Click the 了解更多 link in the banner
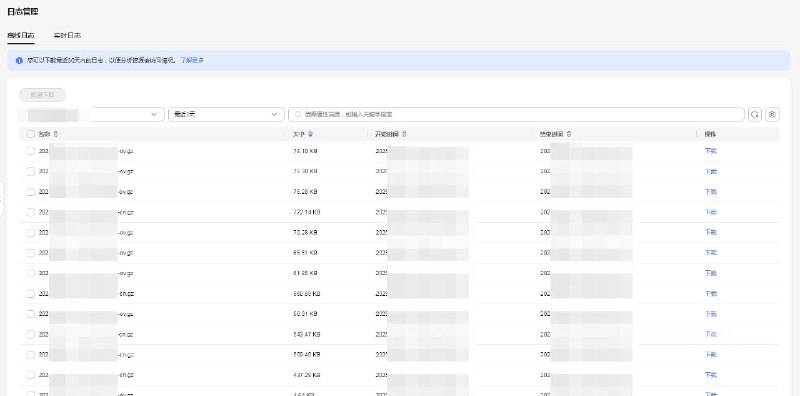Viewport: 800px width, 396px height. tap(192, 60)
